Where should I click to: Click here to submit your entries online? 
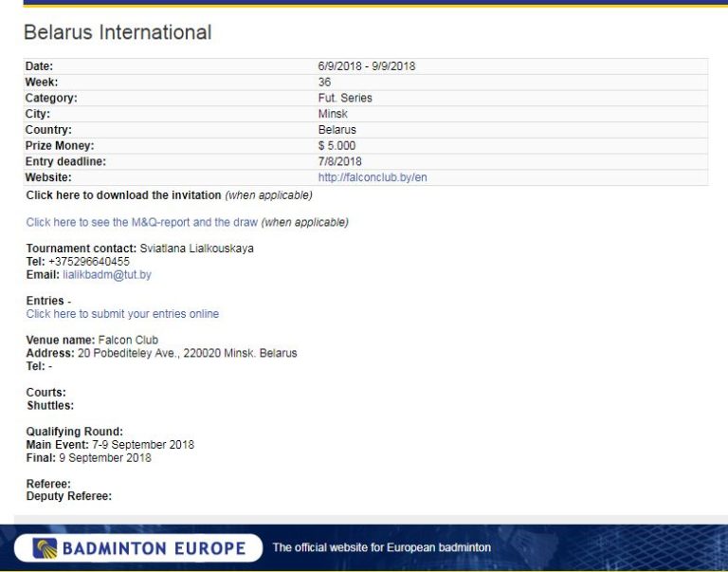pyautogui.click(x=122, y=314)
